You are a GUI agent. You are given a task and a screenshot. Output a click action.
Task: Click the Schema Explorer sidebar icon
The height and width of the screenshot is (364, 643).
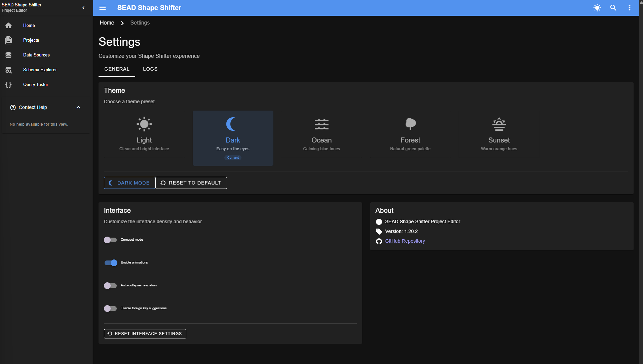[x=8, y=70]
